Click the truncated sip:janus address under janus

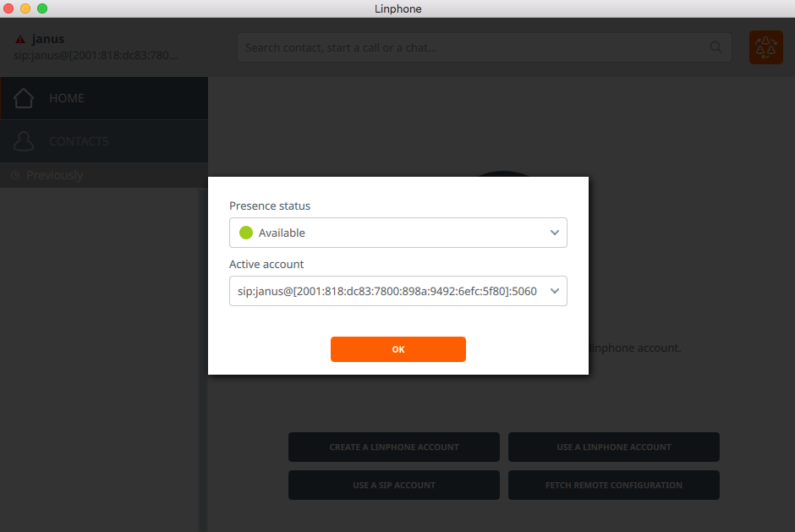[96, 55]
